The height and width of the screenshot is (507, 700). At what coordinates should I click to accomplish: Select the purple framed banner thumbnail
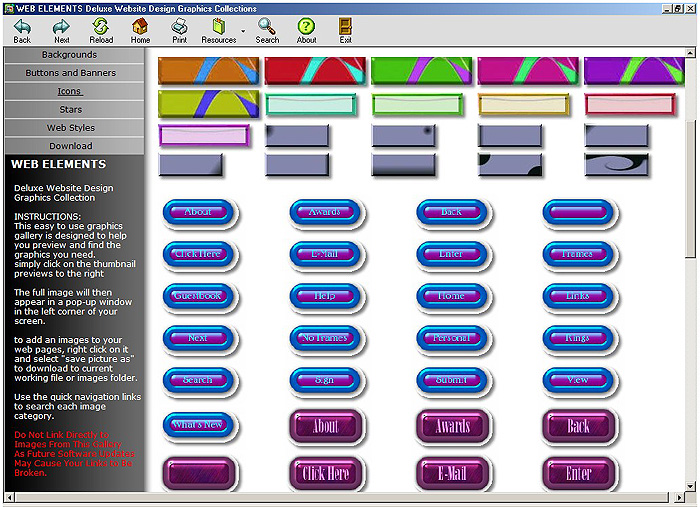204,136
